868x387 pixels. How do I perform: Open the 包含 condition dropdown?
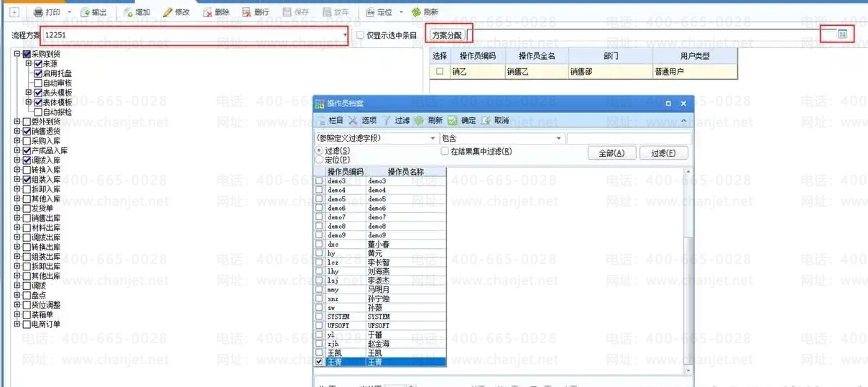pos(558,138)
